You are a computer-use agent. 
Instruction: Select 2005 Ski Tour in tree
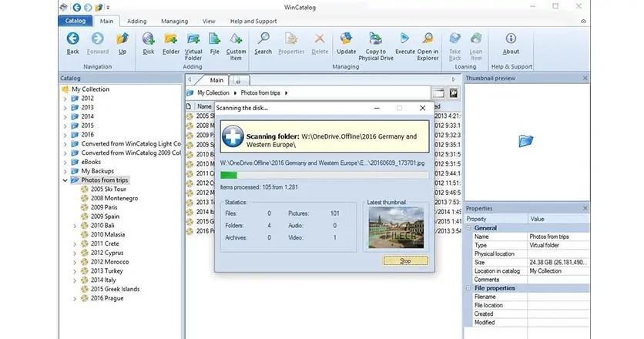pyautogui.click(x=108, y=189)
